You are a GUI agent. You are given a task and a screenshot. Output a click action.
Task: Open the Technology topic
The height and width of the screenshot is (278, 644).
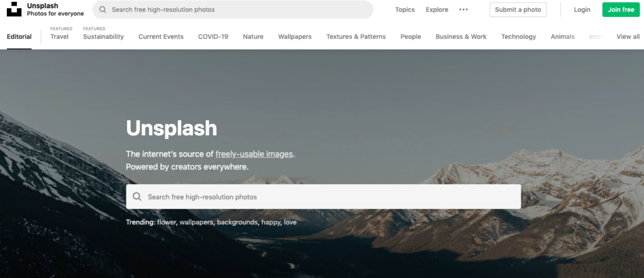point(518,36)
